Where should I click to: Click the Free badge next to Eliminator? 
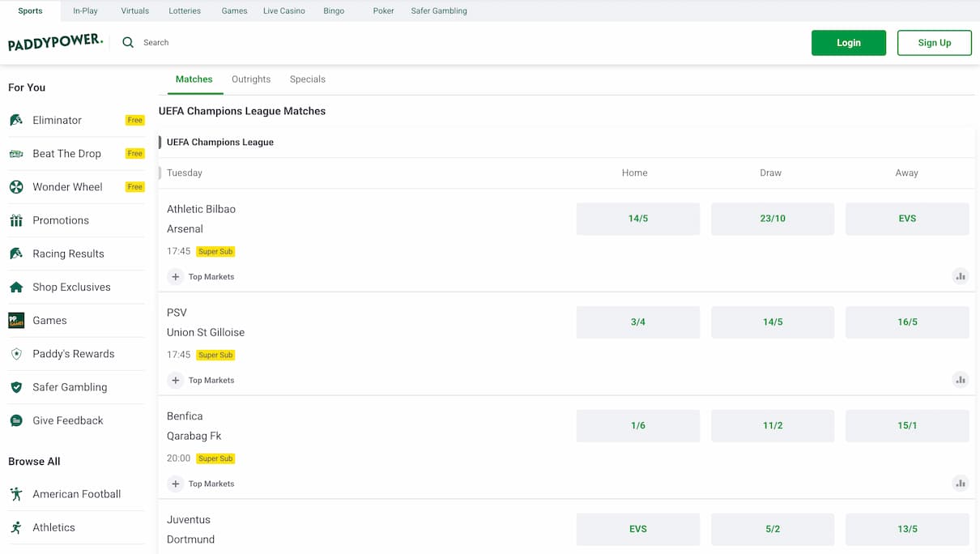click(x=135, y=121)
